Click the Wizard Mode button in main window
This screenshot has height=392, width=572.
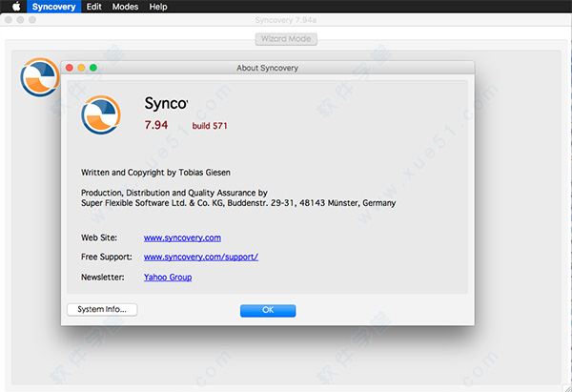pos(286,39)
